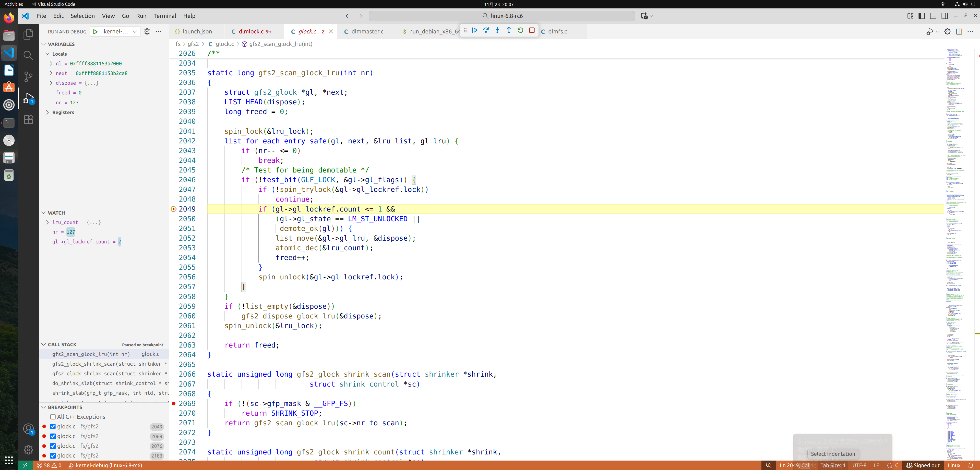This screenshot has width=980, height=470.
Task: Uncheck the glock.c 2049 breakpoint
Action: 53,426
